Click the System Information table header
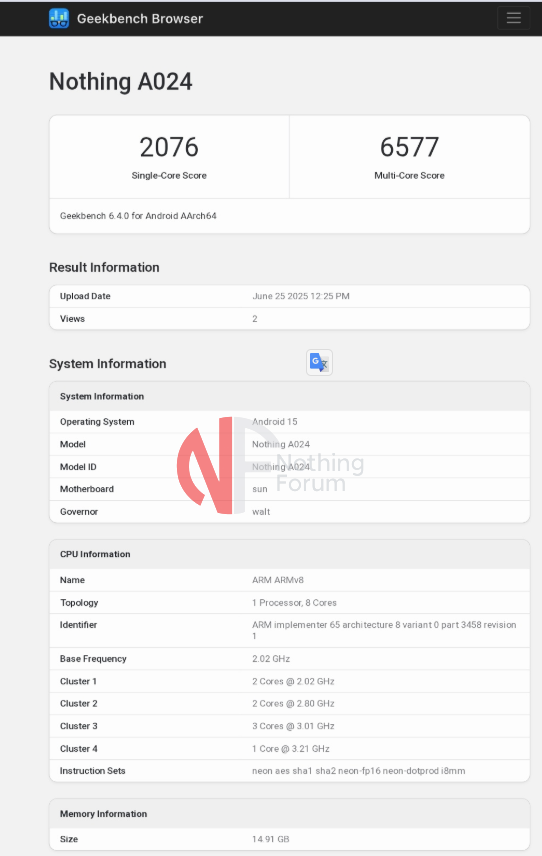 pos(289,396)
